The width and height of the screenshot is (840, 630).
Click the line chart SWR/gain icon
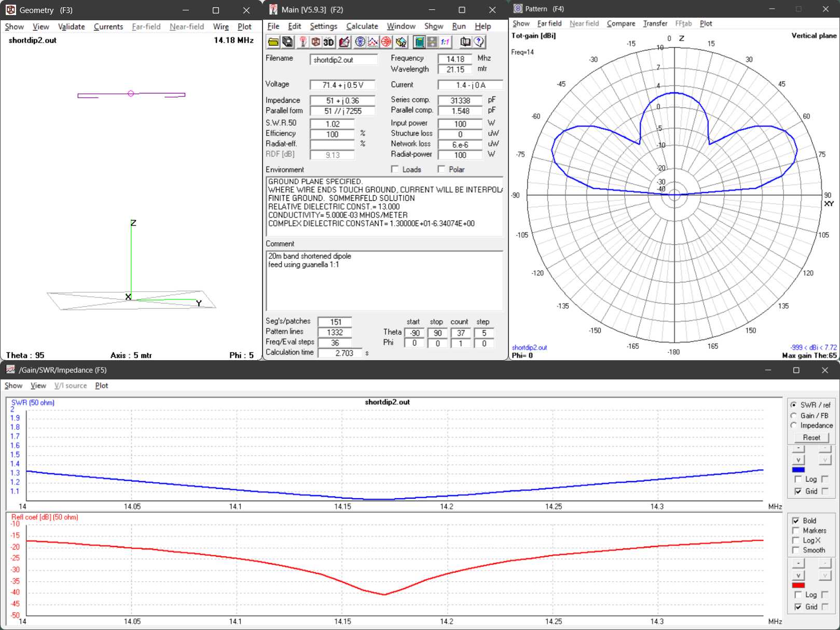click(x=373, y=42)
